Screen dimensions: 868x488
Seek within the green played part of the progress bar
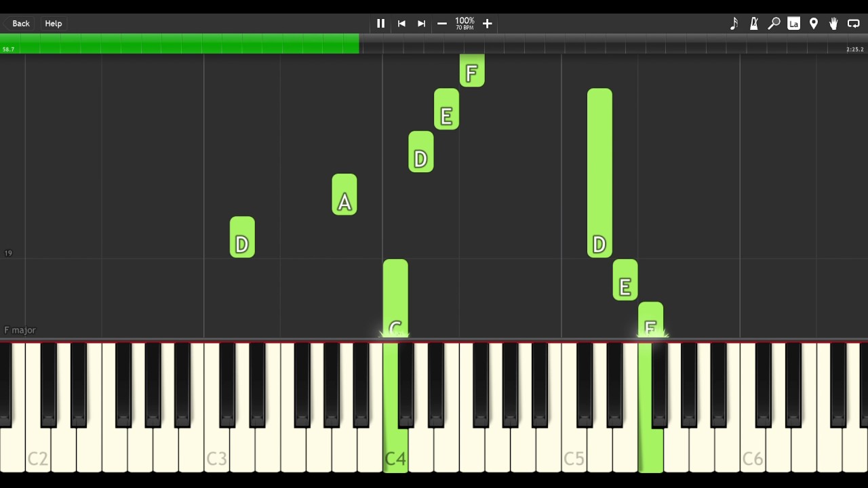tap(180, 44)
